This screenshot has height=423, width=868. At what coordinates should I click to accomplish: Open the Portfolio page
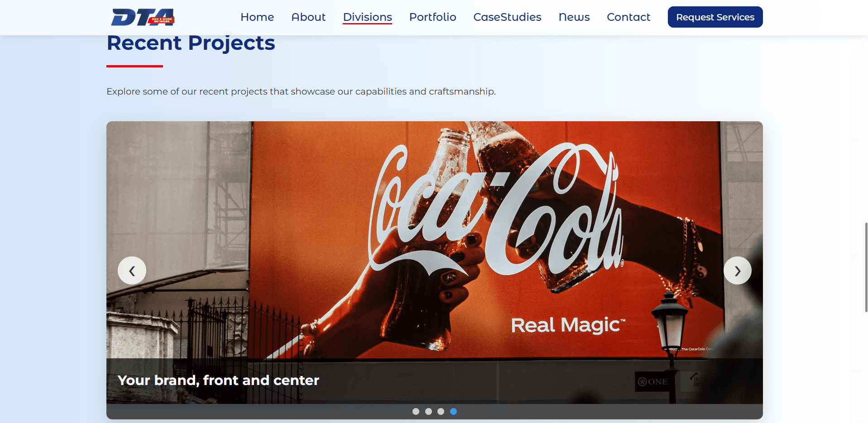(432, 17)
